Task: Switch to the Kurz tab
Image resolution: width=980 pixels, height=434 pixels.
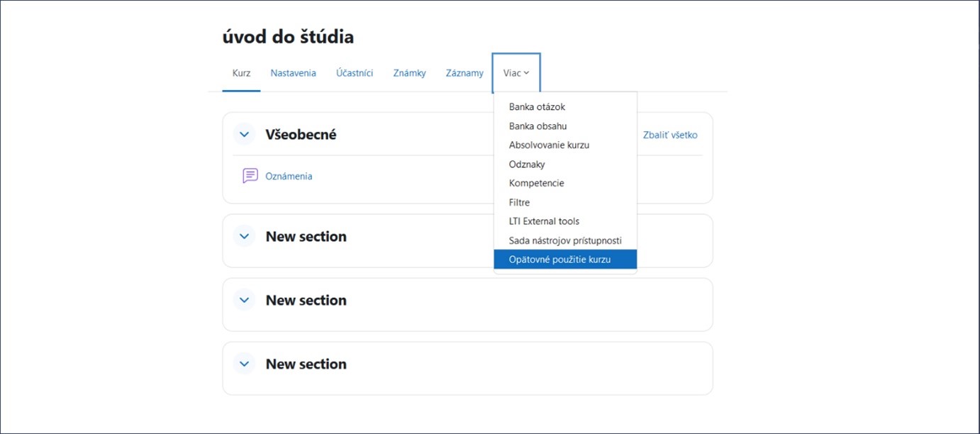Action: click(241, 73)
